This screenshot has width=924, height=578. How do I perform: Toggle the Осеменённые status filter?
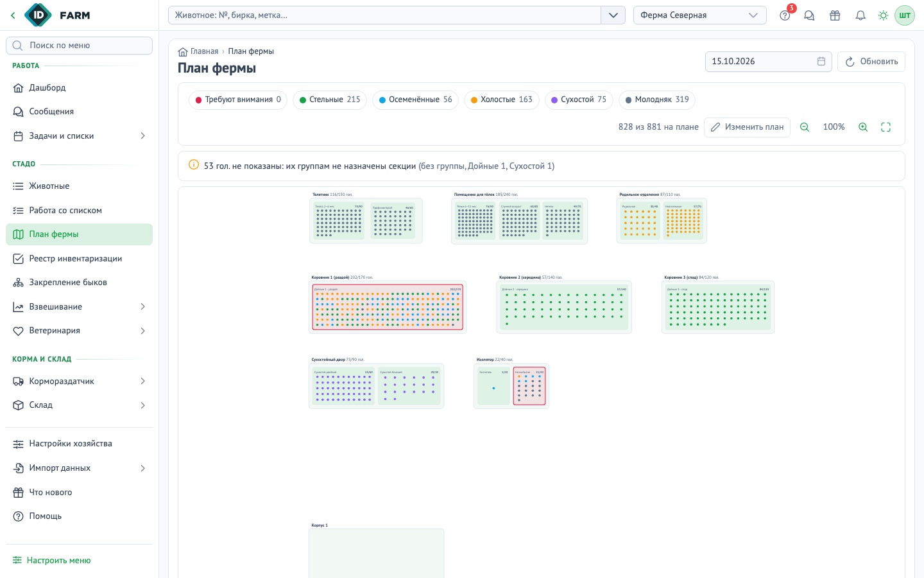tap(415, 100)
